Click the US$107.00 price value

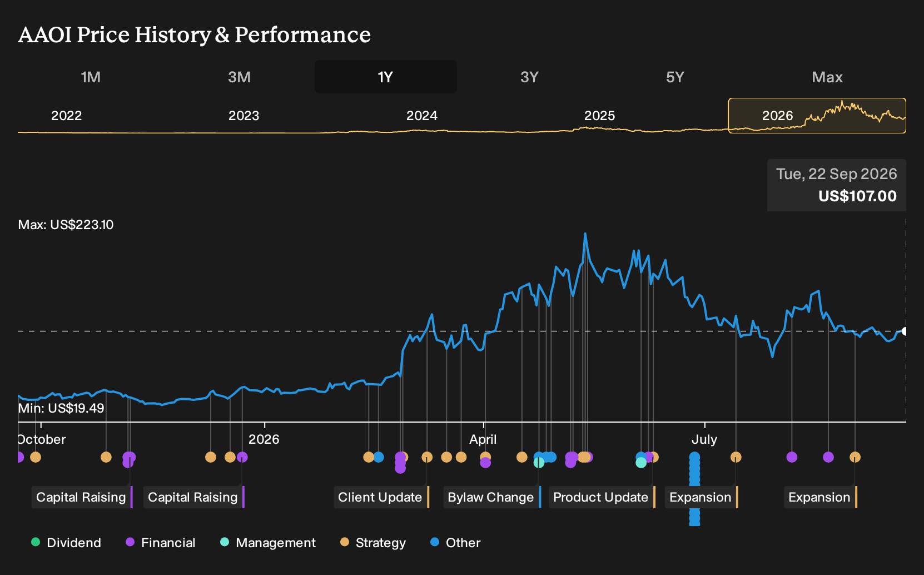pos(858,196)
